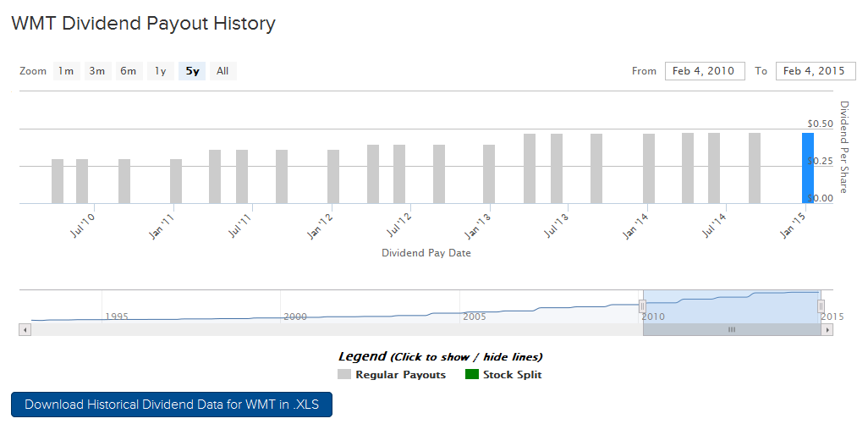Click the green Stock Split swatch
Image resolution: width=868 pixels, height=424 pixels.
click(471, 375)
